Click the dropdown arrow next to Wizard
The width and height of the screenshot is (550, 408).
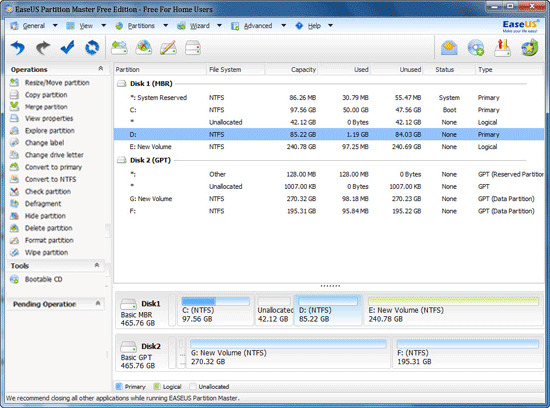point(219,26)
